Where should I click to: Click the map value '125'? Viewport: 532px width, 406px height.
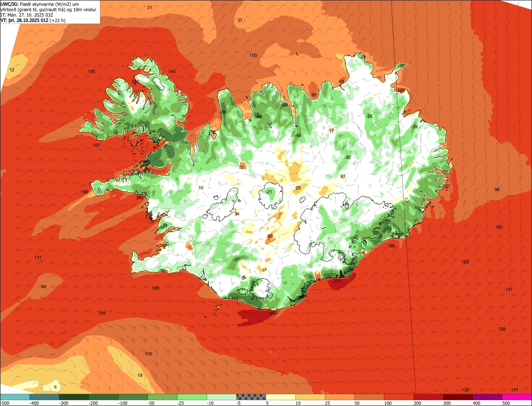[401, 90]
